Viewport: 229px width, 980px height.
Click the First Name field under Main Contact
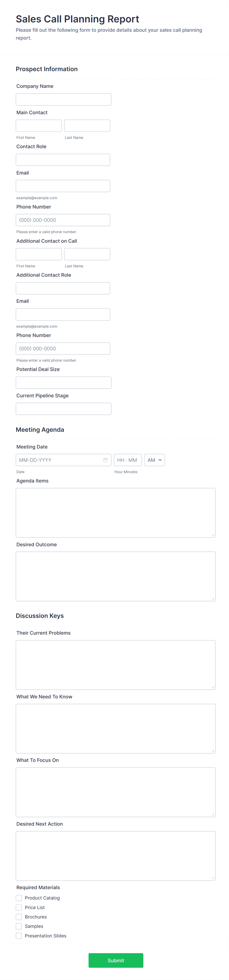point(38,126)
